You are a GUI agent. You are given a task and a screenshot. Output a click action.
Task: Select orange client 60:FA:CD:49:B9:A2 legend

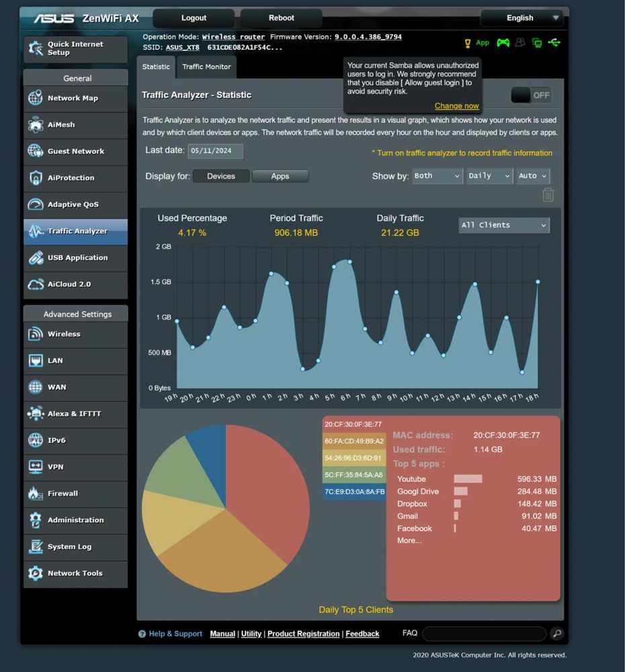[354, 441]
